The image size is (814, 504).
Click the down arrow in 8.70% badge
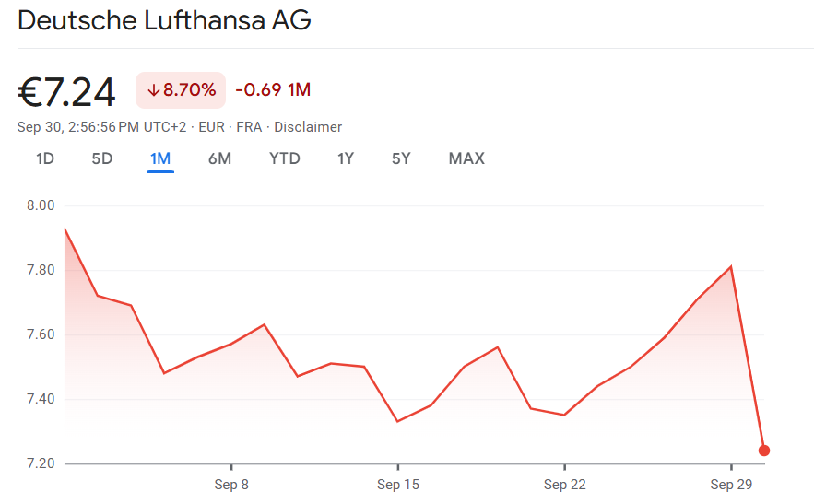click(x=153, y=90)
